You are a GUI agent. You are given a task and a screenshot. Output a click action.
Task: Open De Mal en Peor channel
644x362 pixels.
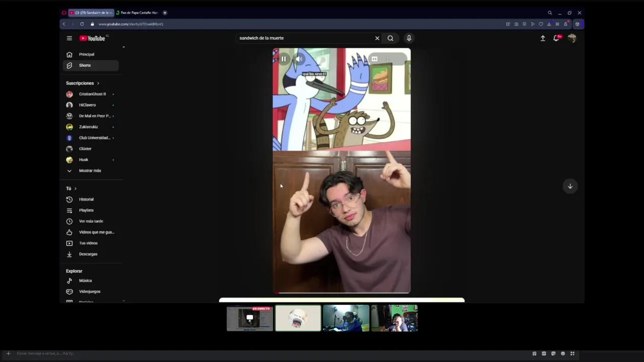(91, 116)
